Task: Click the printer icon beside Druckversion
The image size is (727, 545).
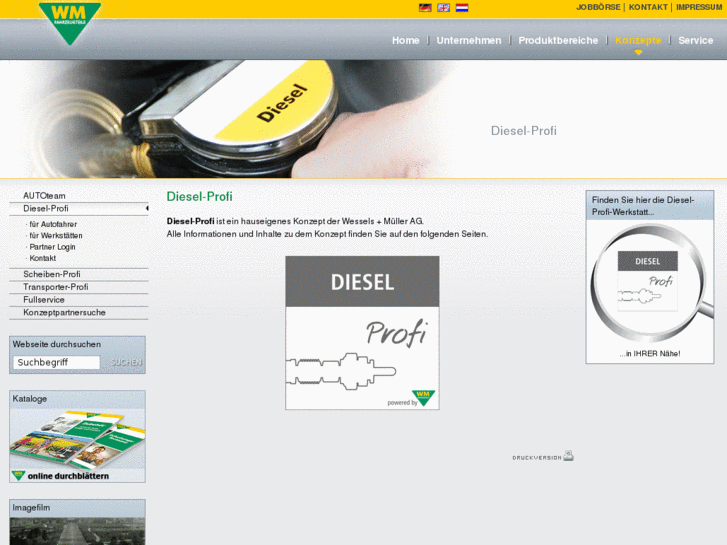Action: pyautogui.click(x=569, y=455)
